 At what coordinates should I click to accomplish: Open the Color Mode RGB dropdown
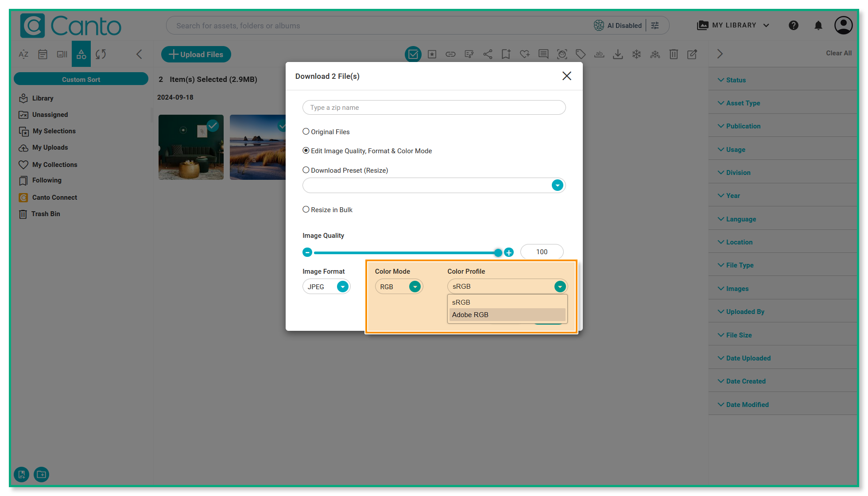click(x=415, y=287)
